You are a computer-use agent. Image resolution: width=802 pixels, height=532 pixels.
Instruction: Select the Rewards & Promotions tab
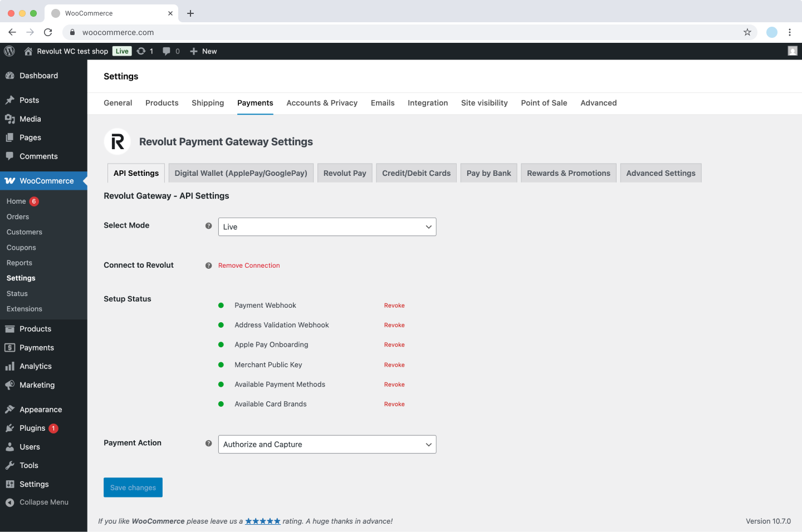pyautogui.click(x=569, y=173)
